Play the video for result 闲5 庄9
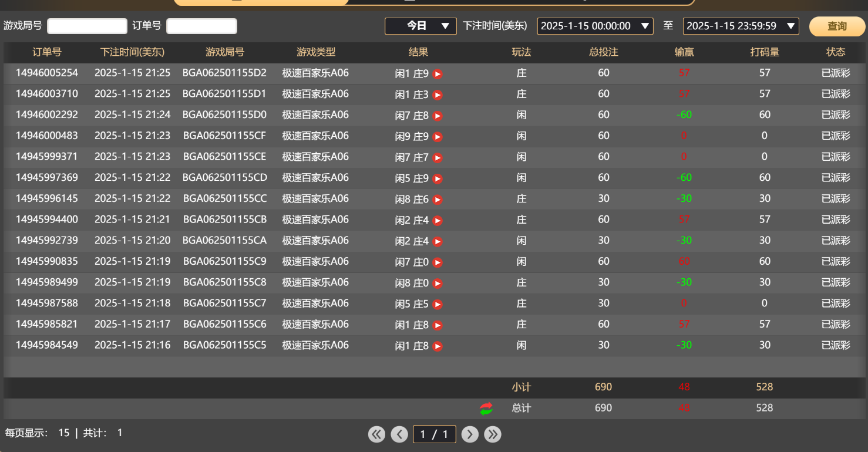Image resolution: width=868 pixels, height=452 pixels. (438, 178)
